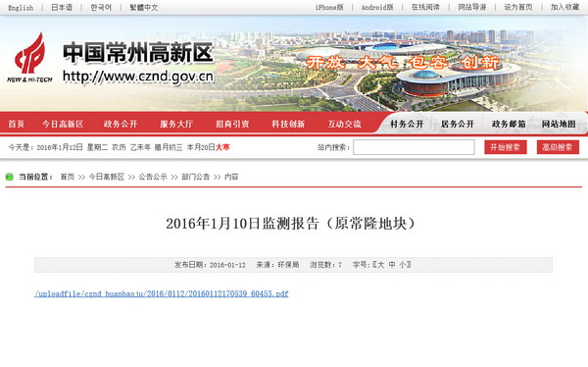Open the 服务大厅 menu item
This screenshot has width=588, height=367.
point(176,124)
